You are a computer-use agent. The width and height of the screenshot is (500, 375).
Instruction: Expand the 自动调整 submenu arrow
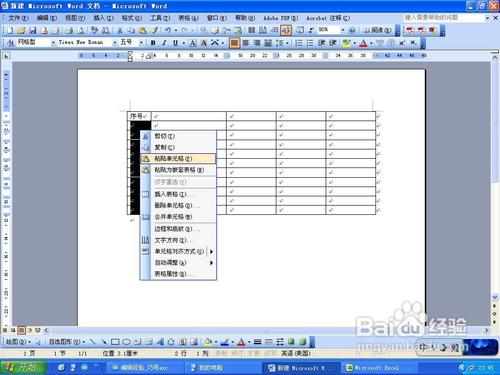point(211,263)
